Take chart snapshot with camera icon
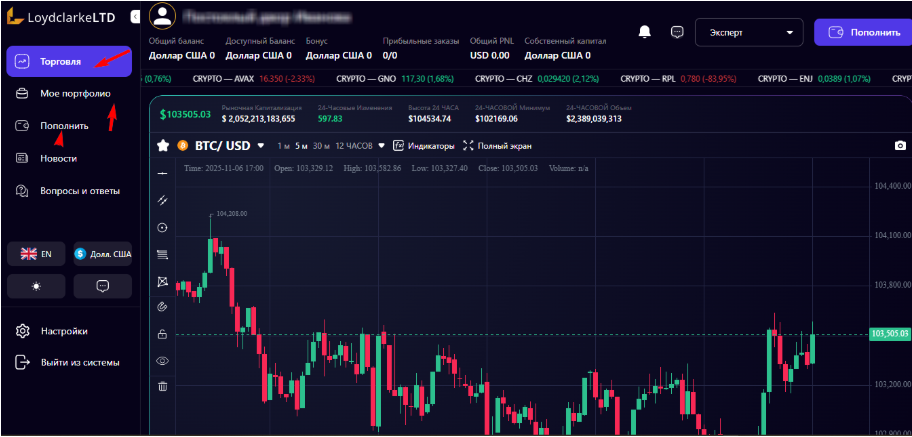This screenshot has width=912, height=437. pos(900,145)
